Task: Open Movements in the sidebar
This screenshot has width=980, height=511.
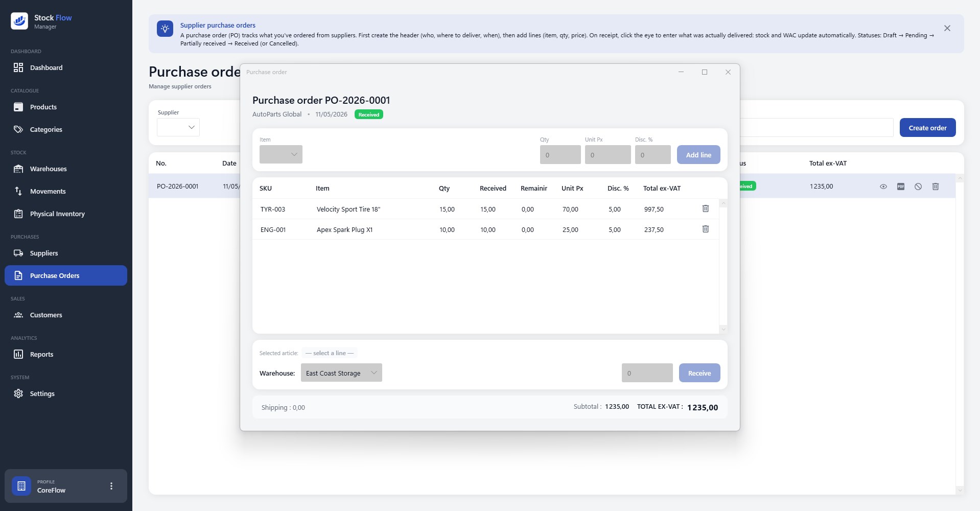Action: pyautogui.click(x=66, y=191)
